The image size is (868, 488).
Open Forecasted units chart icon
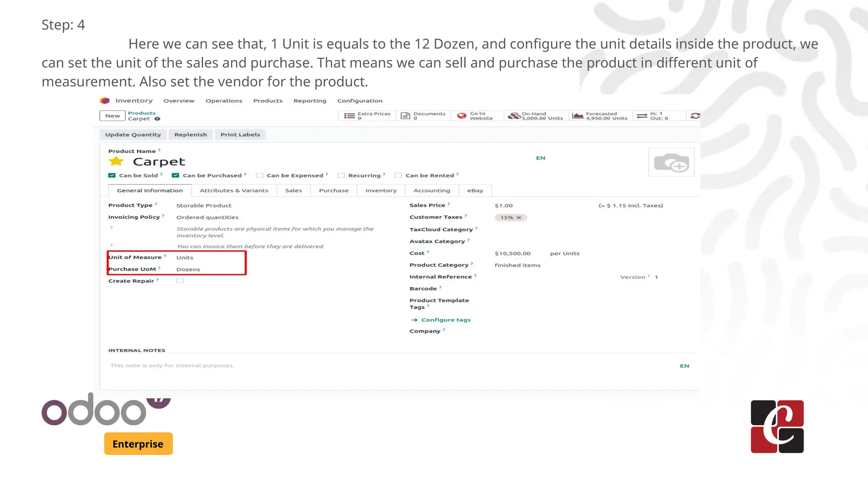click(578, 116)
